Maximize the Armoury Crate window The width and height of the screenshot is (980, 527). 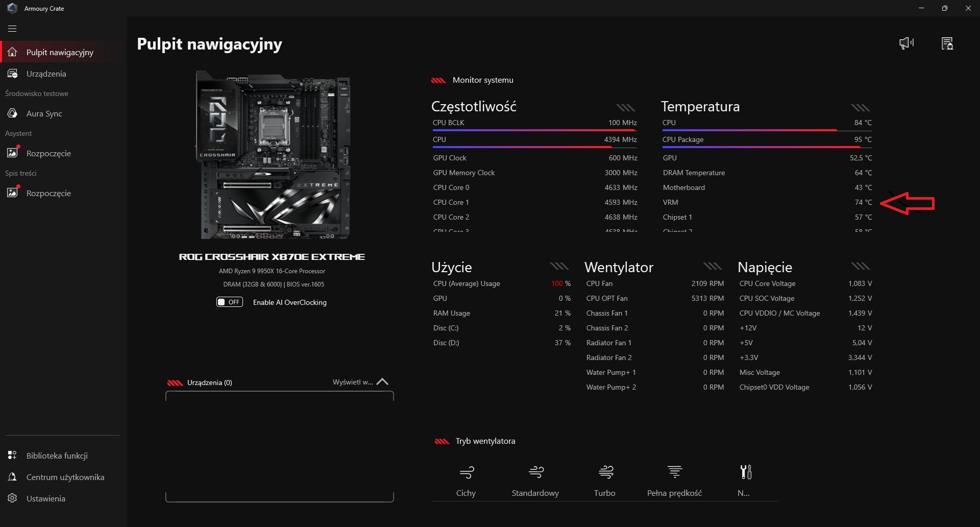945,8
